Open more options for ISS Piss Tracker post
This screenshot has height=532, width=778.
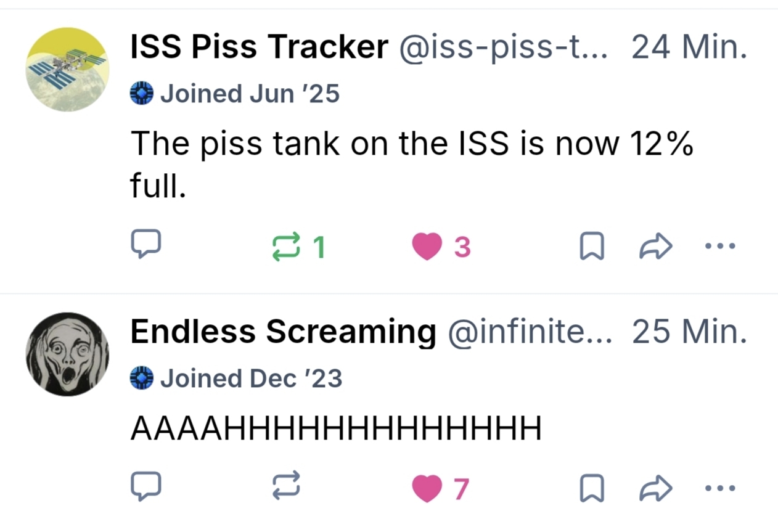point(719,246)
